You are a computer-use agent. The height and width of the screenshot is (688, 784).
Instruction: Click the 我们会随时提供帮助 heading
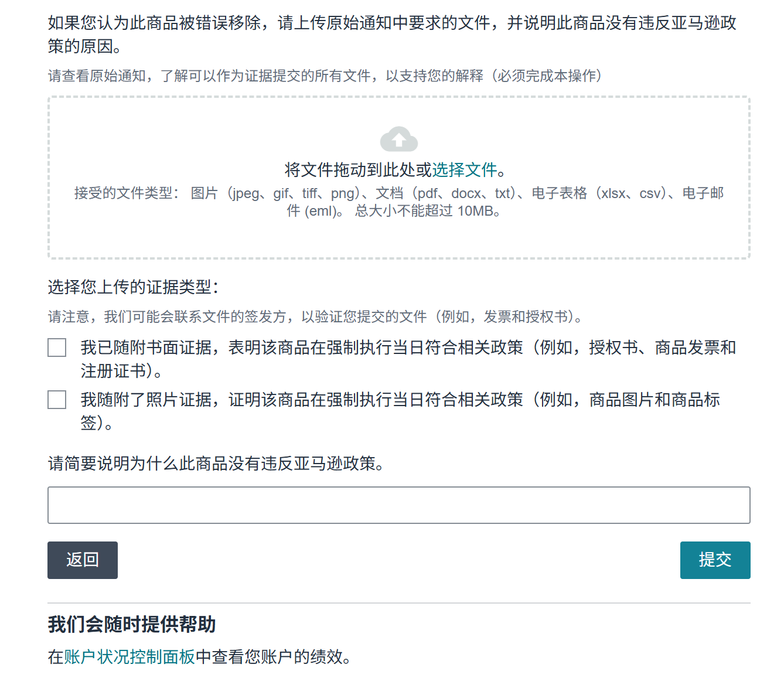click(x=132, y=625)
